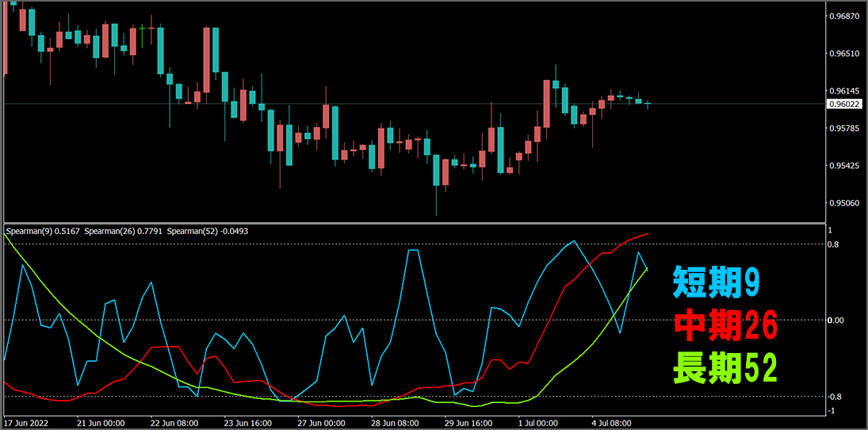
Task: Select the 0.96510 price axis label
Action: click(843, 54)
